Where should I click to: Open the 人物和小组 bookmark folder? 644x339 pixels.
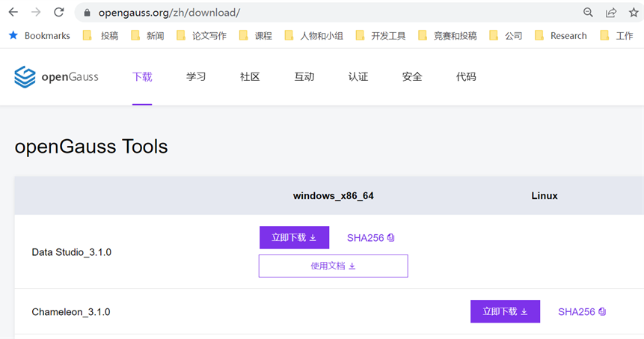pyautogui.click(x=314, y=36)
